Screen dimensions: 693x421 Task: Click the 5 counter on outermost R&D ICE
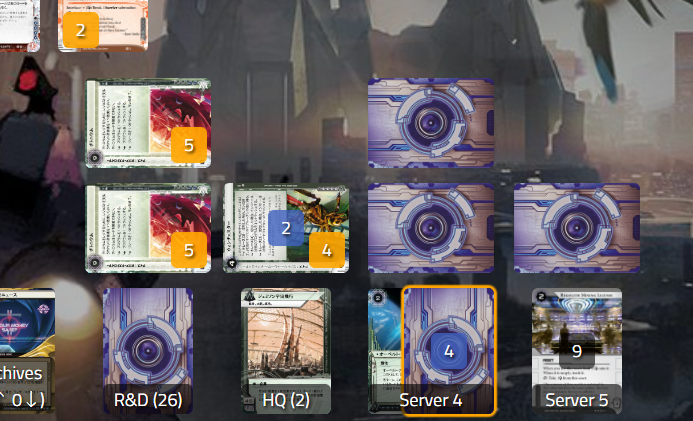point(189,145)
